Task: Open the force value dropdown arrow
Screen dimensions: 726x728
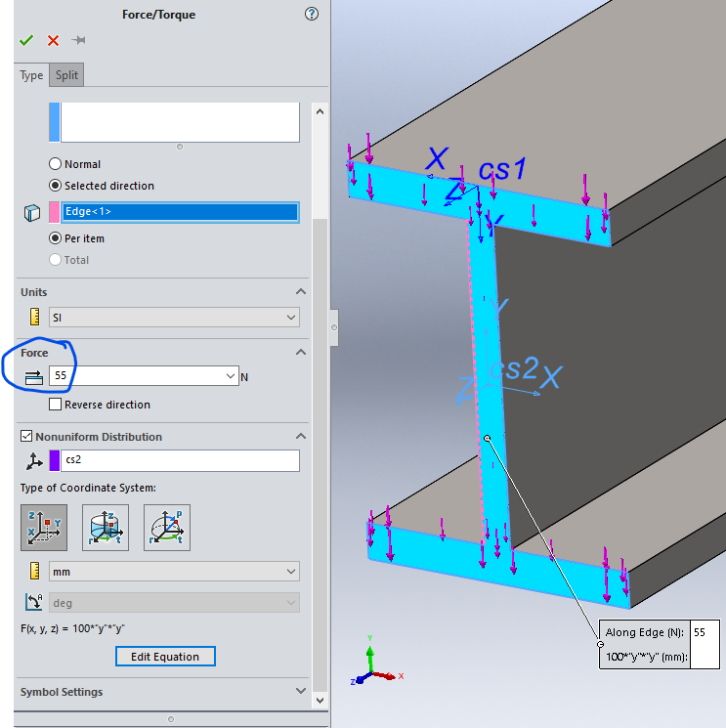Action: (231, 375)
